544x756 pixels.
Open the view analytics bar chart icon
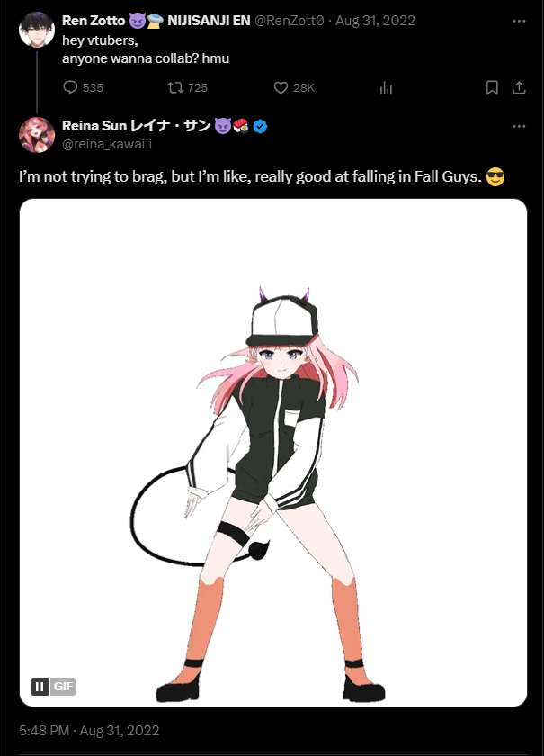pyautogui.click(x=386, y=87)
